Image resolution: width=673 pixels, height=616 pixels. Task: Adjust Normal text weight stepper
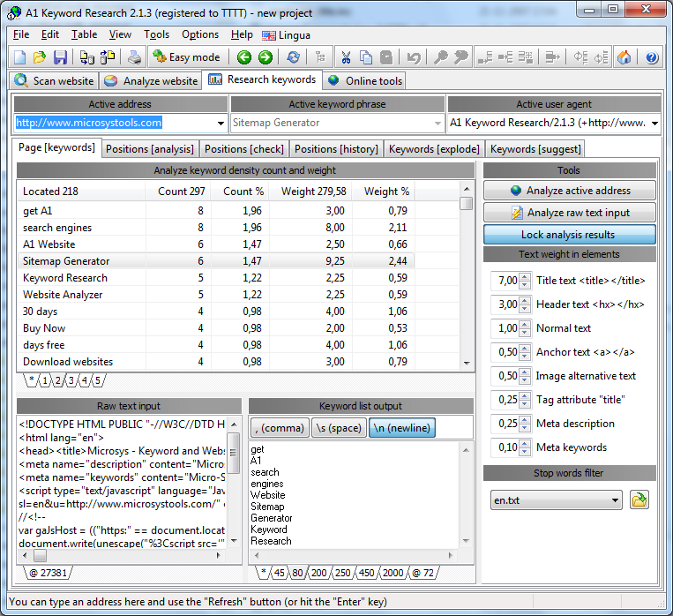pos(524,328)
